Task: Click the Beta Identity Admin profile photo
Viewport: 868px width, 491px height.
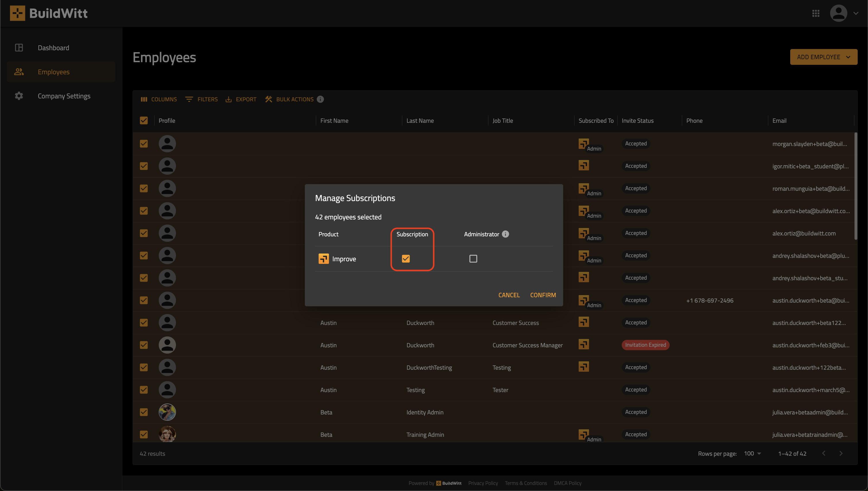Action: [167, 412]
